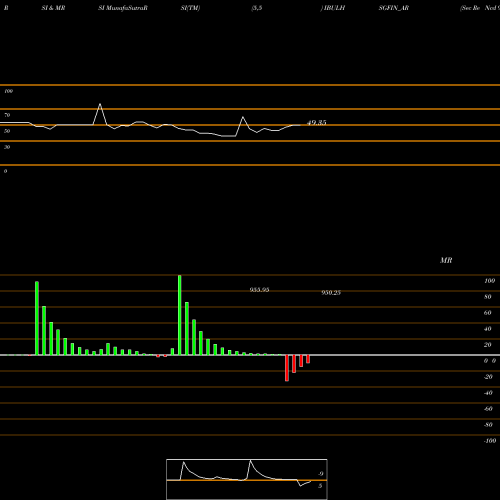500x500 pixels.
Task: Click the price label 950.25
Action: (331, 292)
